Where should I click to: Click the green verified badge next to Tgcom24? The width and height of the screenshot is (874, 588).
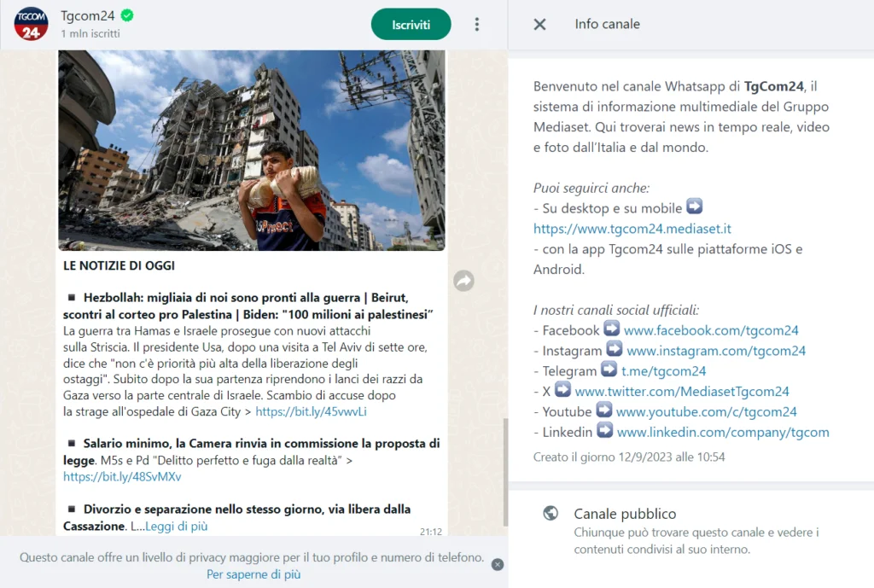point(127,15)
